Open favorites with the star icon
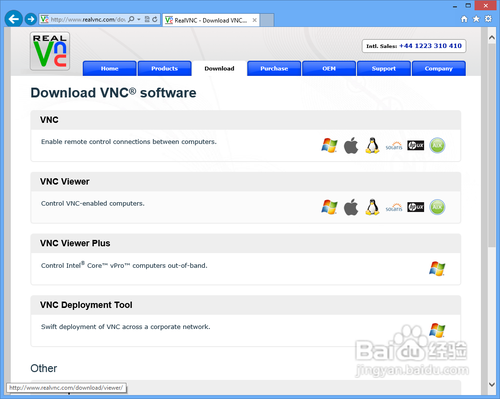500x399 pixels. [476, 19]
